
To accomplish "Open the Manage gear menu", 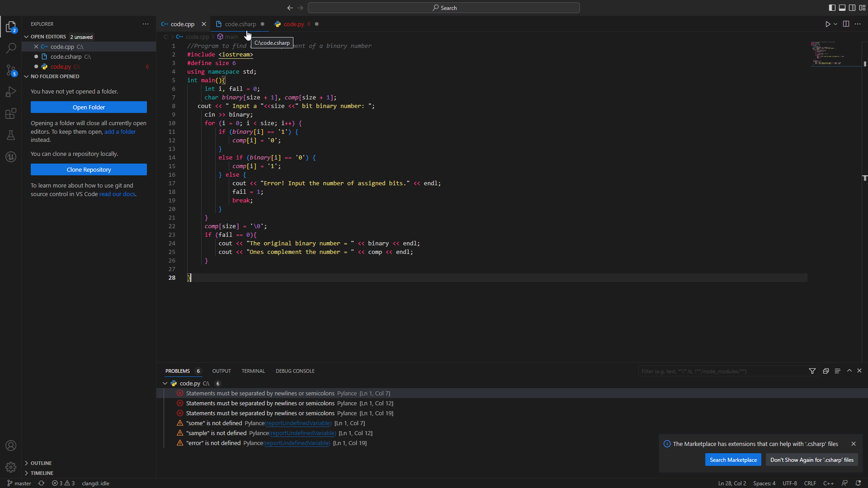I will tap(11, 467).
